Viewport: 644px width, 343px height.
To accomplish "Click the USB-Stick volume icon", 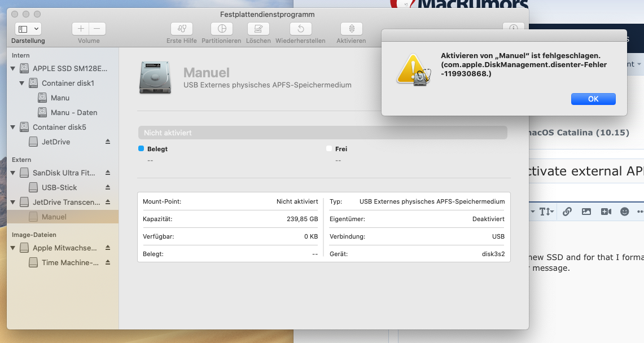I will point(33,187).
